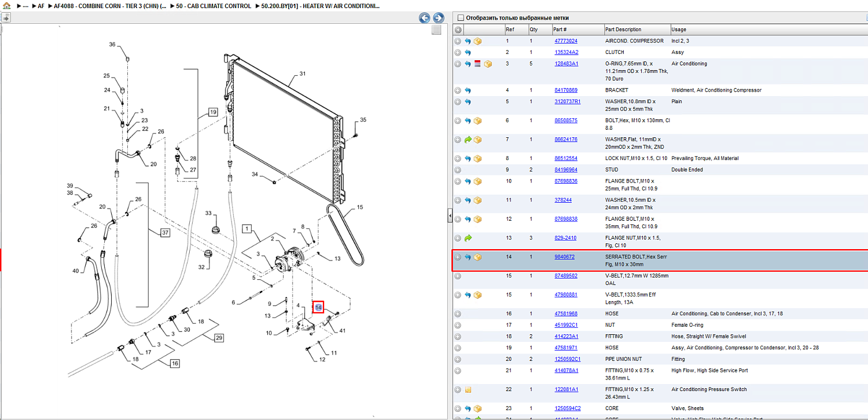Open part number 84170869 link

pyautogui.click(x=566, y=90)
